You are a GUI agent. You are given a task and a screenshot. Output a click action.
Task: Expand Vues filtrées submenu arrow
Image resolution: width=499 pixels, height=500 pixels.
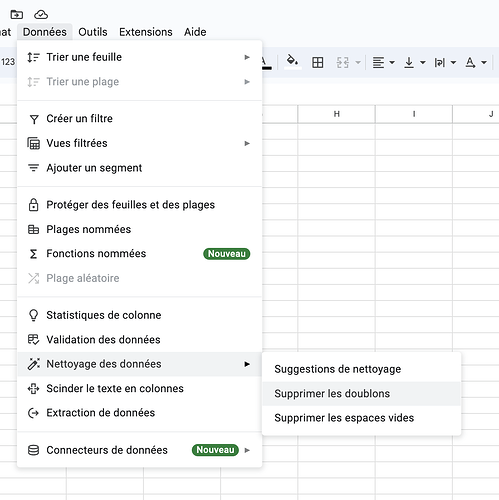coord(247,143)
